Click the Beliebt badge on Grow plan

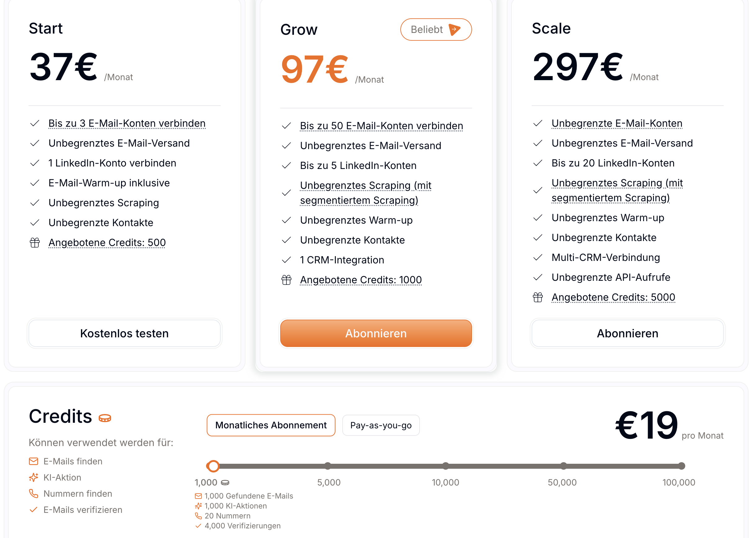point(436,30)
